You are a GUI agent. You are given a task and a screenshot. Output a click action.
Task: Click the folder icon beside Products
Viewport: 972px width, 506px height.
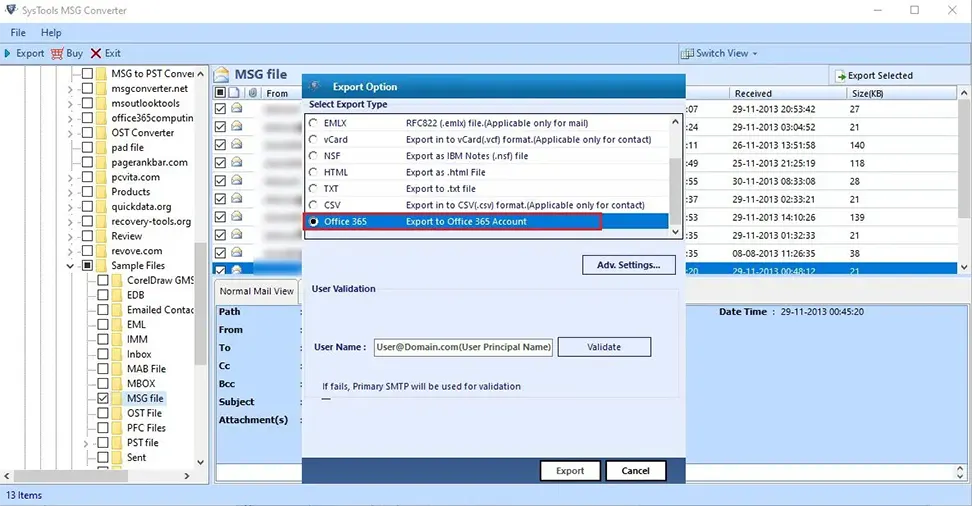pos(102,192)
